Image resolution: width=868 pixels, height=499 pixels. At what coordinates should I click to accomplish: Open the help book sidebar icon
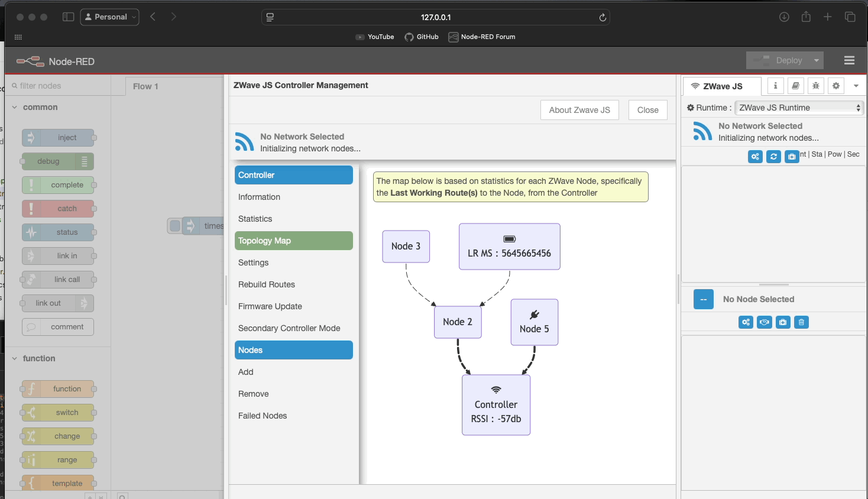coord(795,86)
